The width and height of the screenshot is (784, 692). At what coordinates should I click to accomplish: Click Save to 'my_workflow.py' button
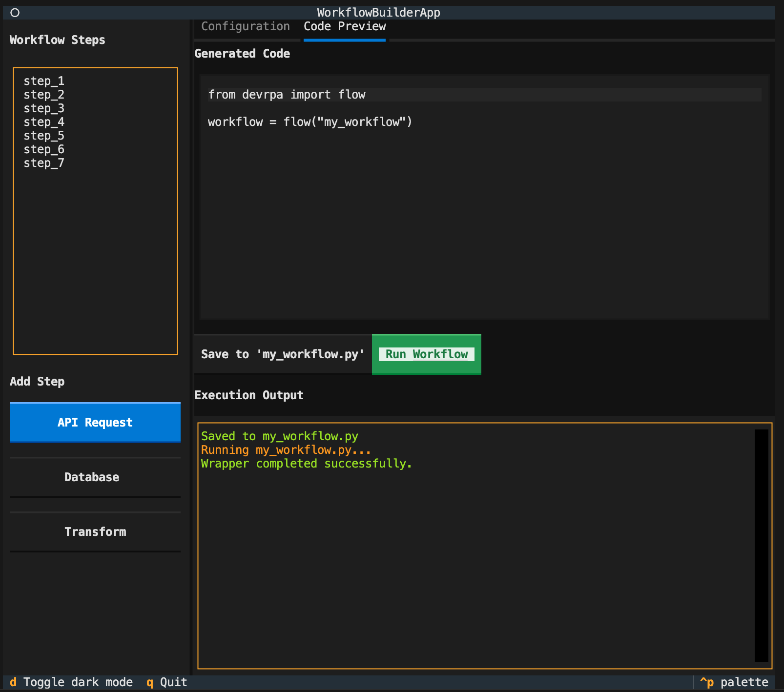tap(283, 354)
